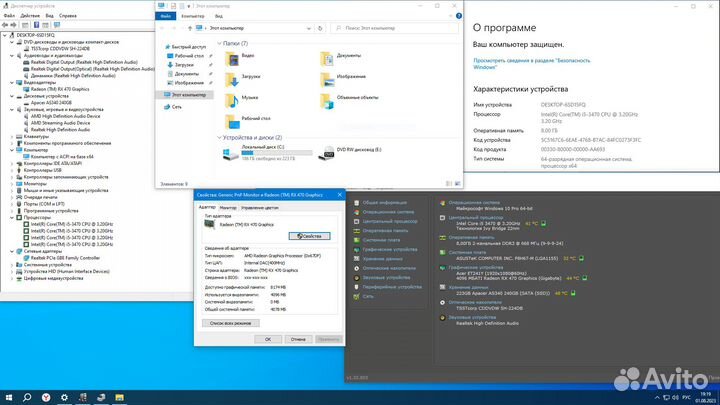720x405 pixels.
Task: Switch to Монитор tab in adapter properties
Action: click(228, 208)
